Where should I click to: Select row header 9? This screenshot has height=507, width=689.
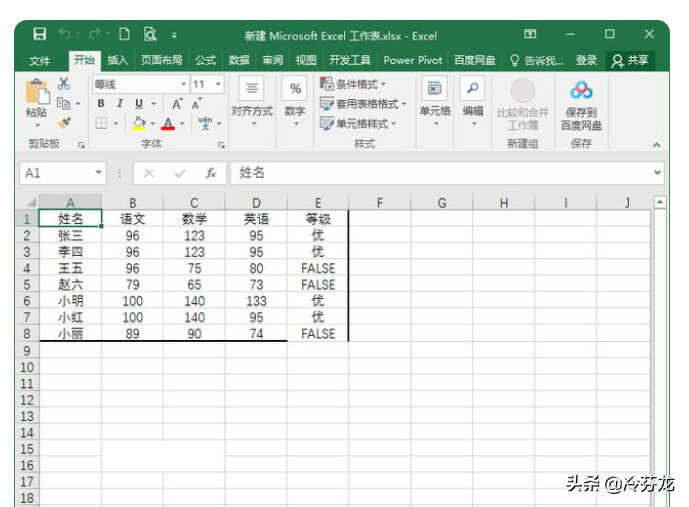[x=27, y=351]
